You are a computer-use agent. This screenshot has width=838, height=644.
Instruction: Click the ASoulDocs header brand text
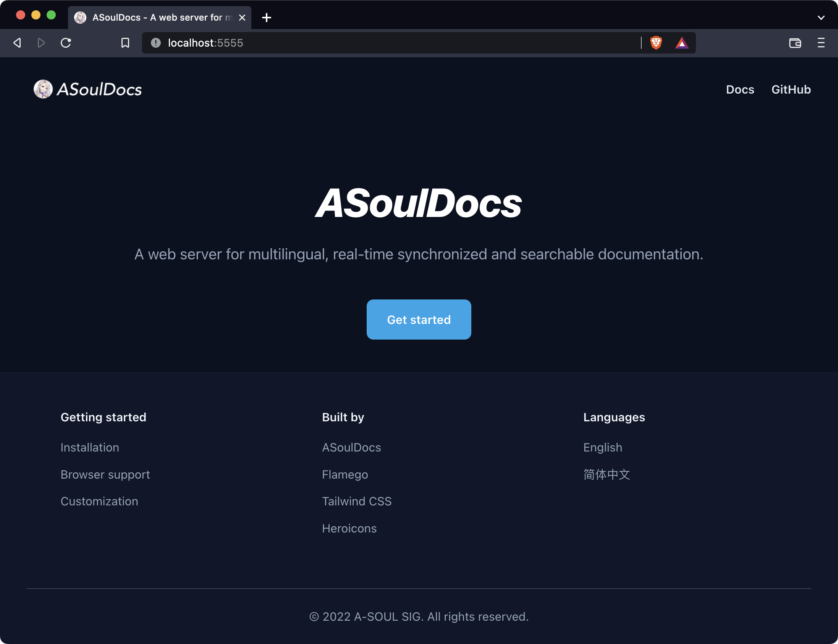(x=99, y=89)
